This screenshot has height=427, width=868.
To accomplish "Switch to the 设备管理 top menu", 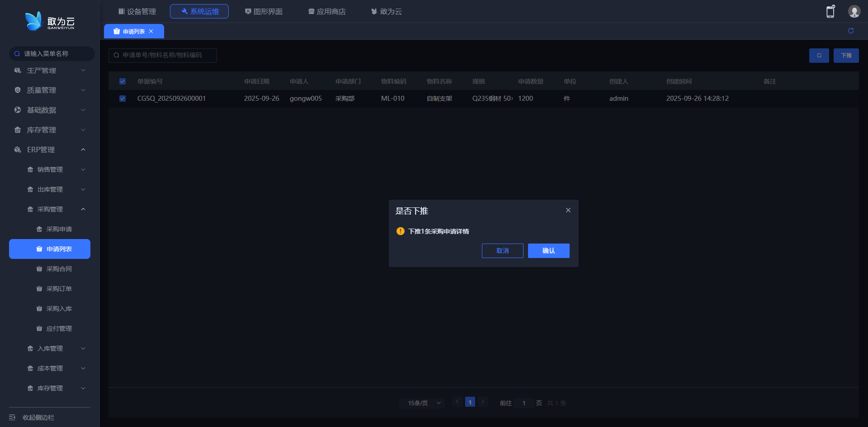I will tap(137, 11).
